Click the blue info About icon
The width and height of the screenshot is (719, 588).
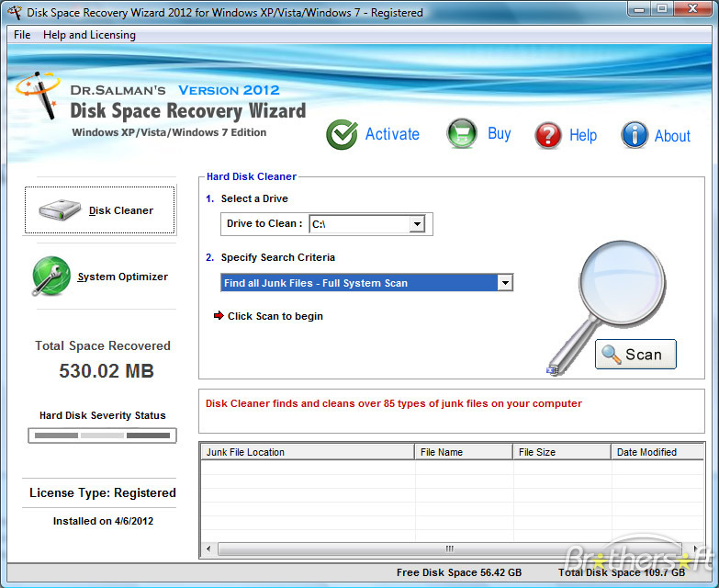pos(635,135)
